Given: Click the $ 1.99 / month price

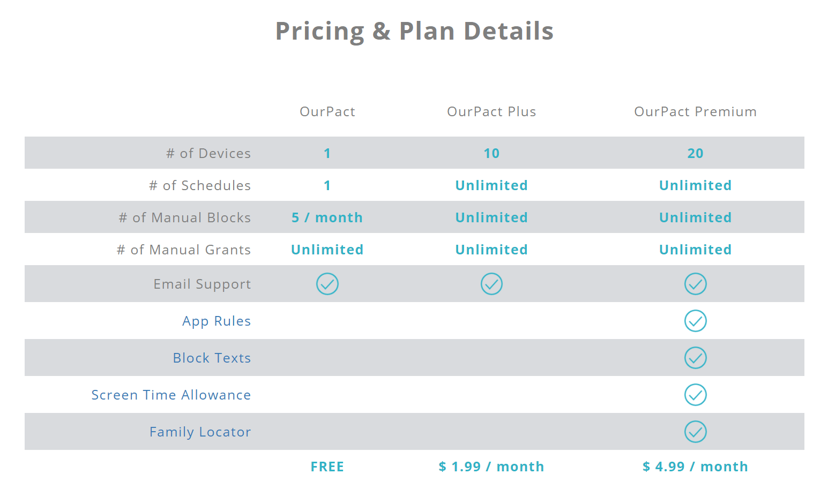Looking at the screenshot, I should click(491, 467).
